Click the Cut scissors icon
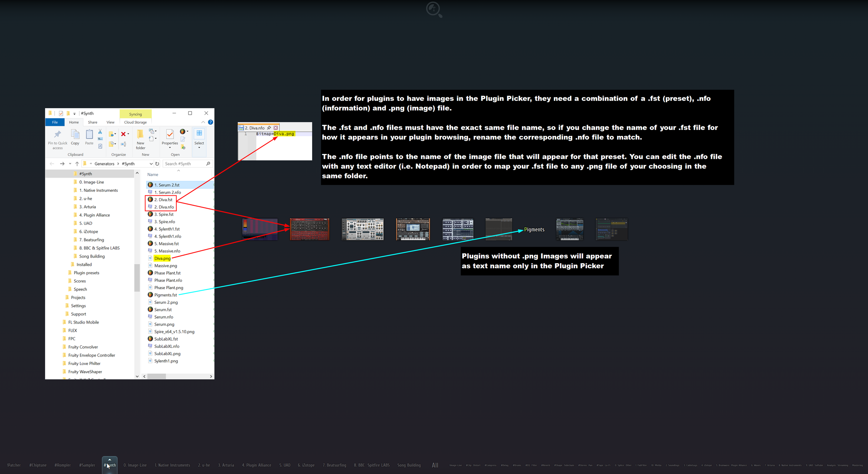The height and width of the screenshot is (474, 868). tap(100, 132)
